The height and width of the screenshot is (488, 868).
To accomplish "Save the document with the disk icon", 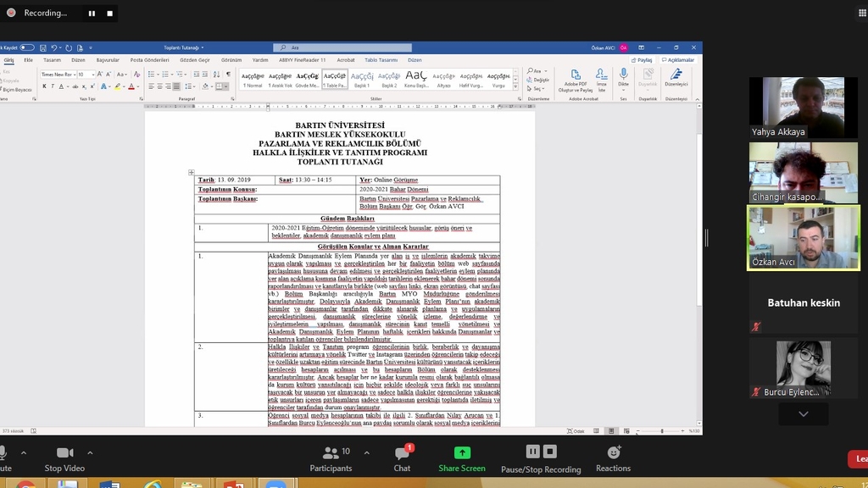I will tap(44, 48).
